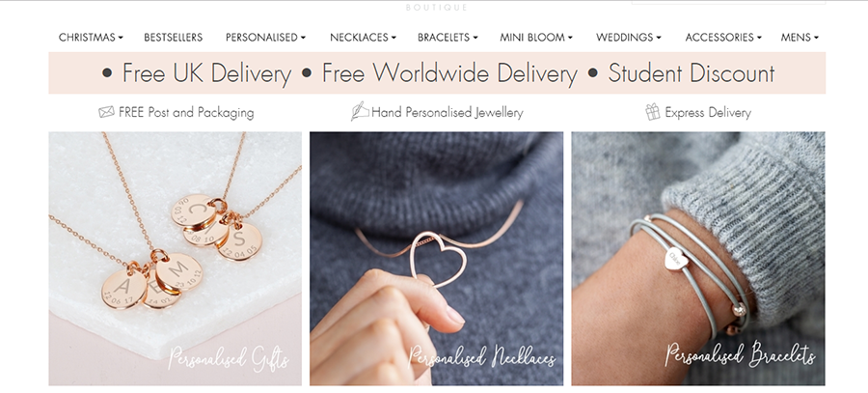Go to the Bestsellers page
868x393 pixels.
coord(174,37)
